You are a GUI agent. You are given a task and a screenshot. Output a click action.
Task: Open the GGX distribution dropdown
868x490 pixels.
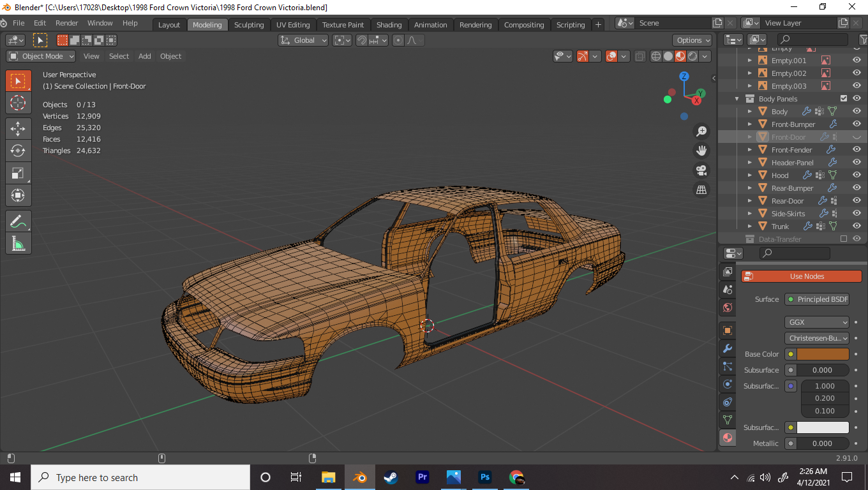[817, 322]
